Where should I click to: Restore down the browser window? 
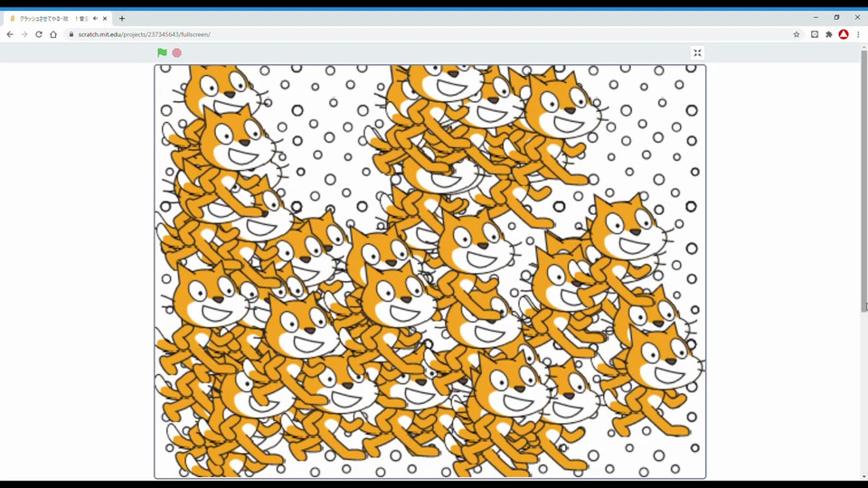836,18
